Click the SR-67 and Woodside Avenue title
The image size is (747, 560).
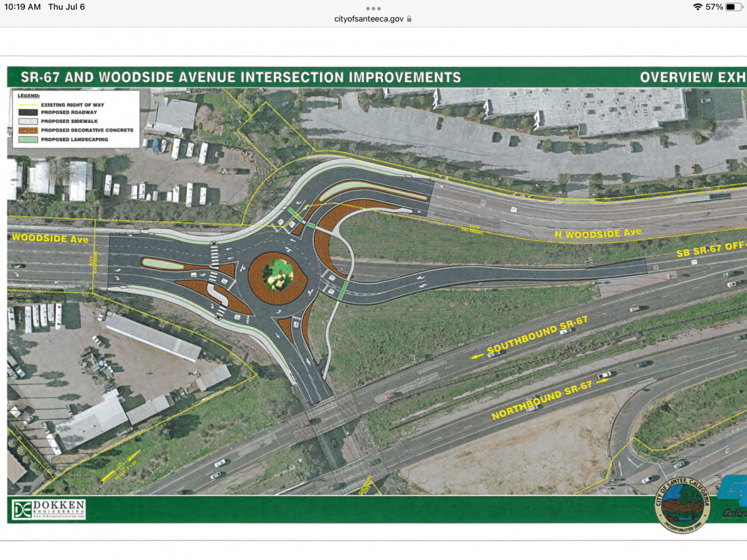(x=241, y=77)
